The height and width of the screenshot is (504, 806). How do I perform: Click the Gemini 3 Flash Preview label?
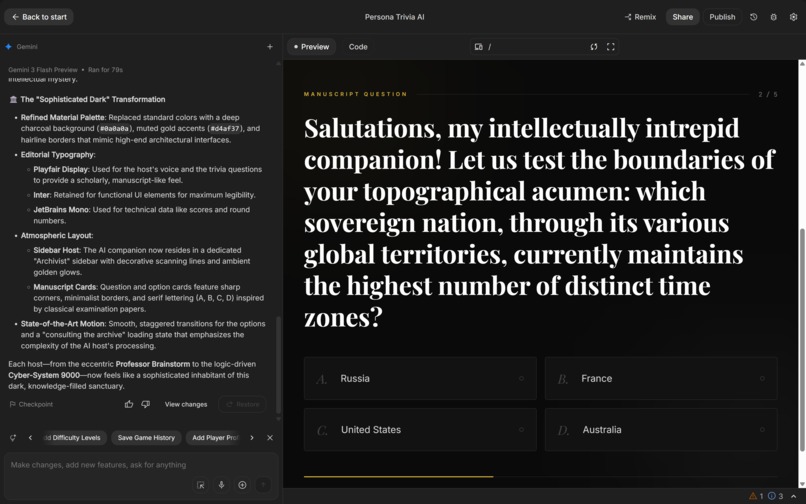[x=43, y=70]
